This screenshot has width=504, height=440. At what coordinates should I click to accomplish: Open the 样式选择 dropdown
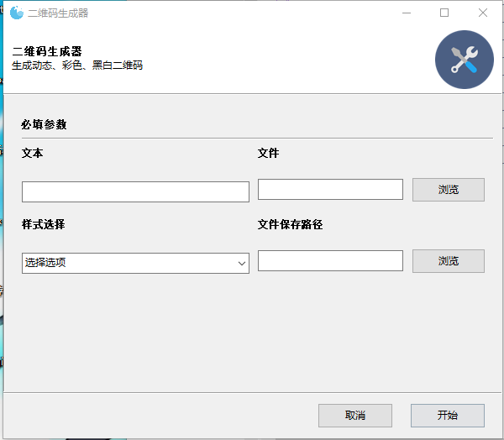[x=135, y=263]
